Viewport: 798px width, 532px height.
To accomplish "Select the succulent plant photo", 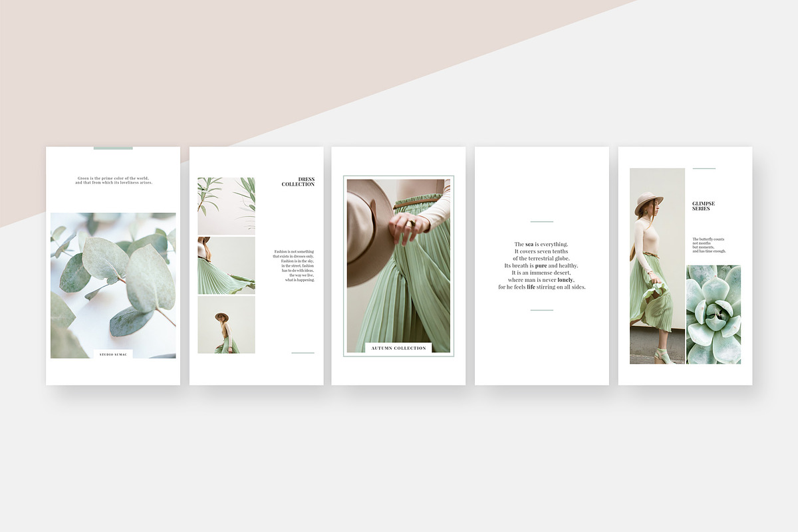I will point(714,315).
